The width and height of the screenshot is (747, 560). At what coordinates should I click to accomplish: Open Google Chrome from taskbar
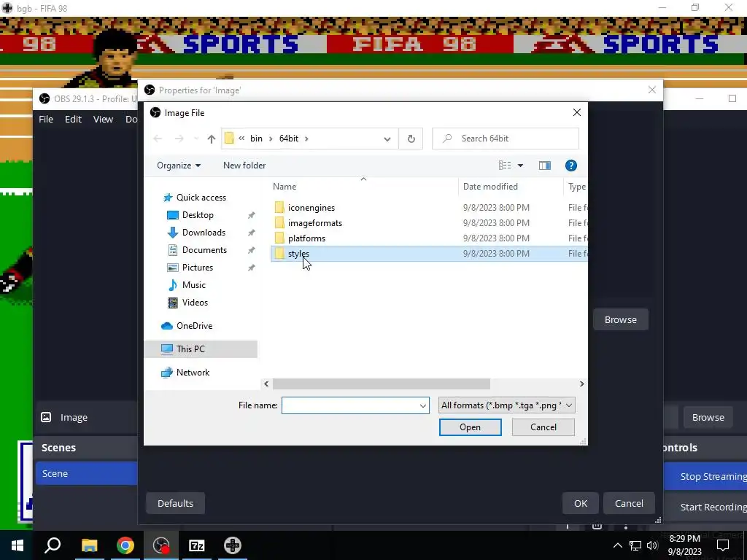point(125,545)
